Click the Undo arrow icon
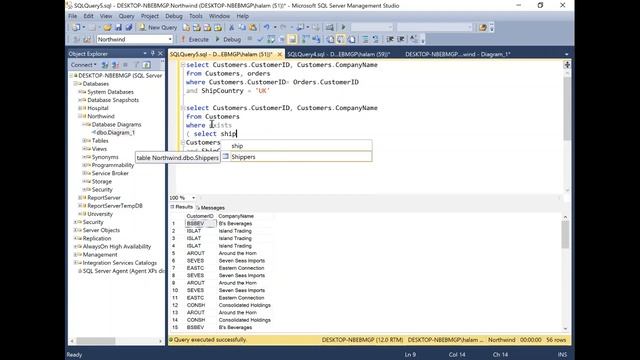Image resolution: width=640 pixels, height=360 pixels. 267,27
